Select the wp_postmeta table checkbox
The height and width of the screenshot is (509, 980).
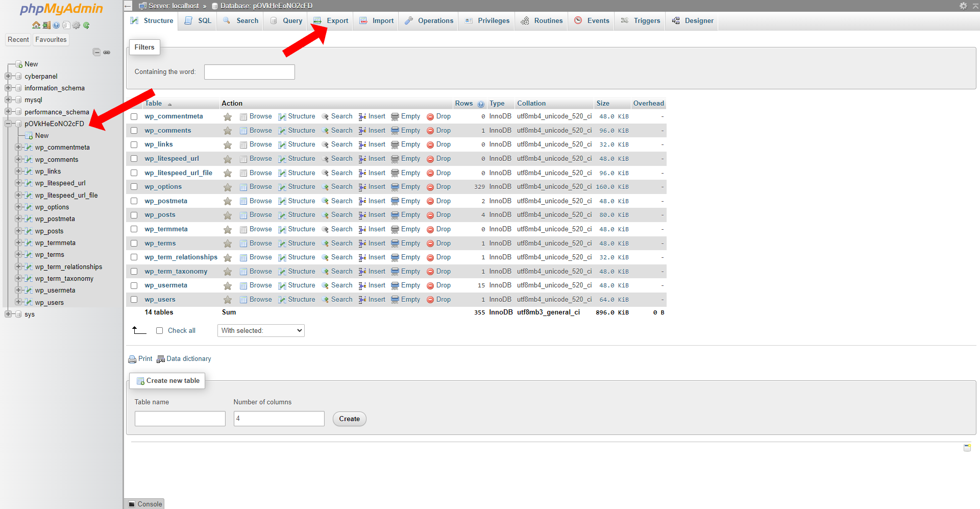[x=134, y=201]
